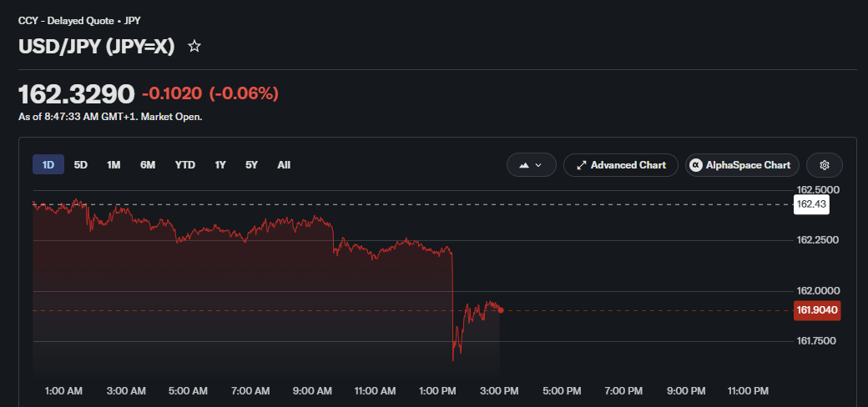Open chart settings gear icon
This screenshot has height=407, width=868.
click(825, 165)
